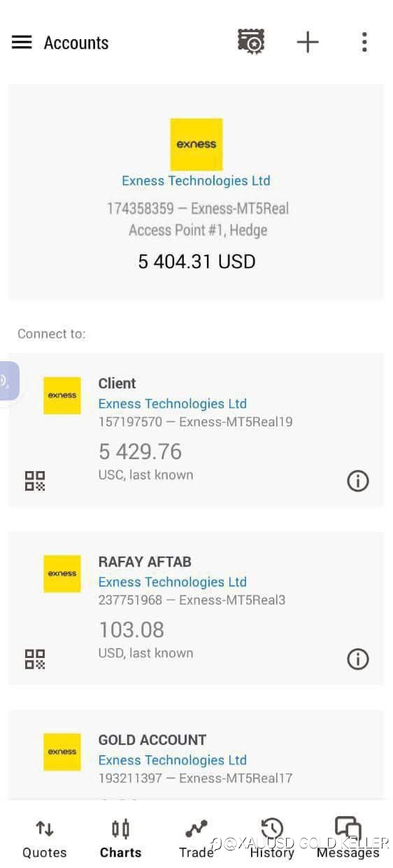Add a new account with plus icon

(x=308, y=42)
